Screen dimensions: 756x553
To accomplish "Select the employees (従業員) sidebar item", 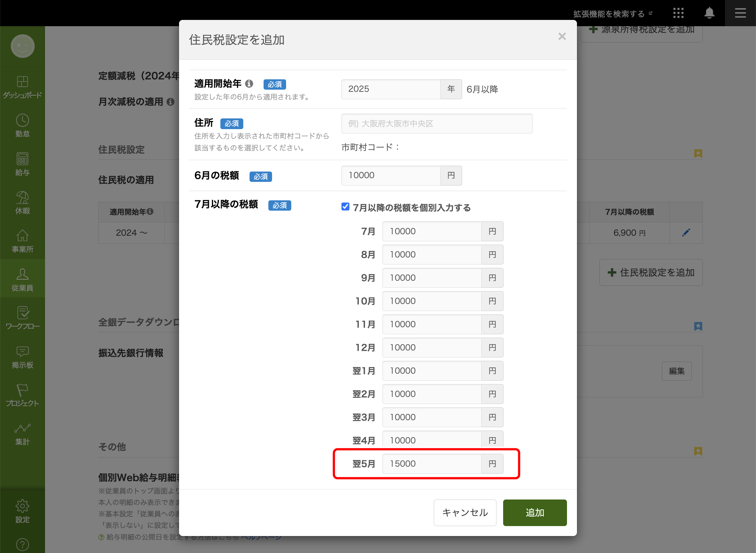I will pyautogui.click(x=22, y=280).
